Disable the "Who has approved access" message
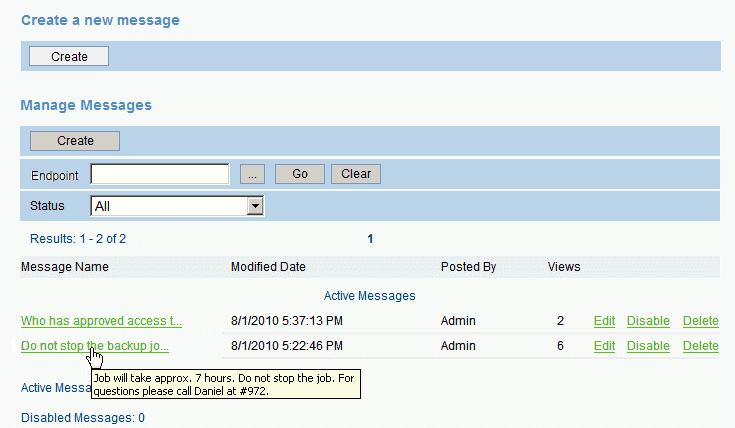Viewport: 735px width, 428px height. tap(648, 321)
